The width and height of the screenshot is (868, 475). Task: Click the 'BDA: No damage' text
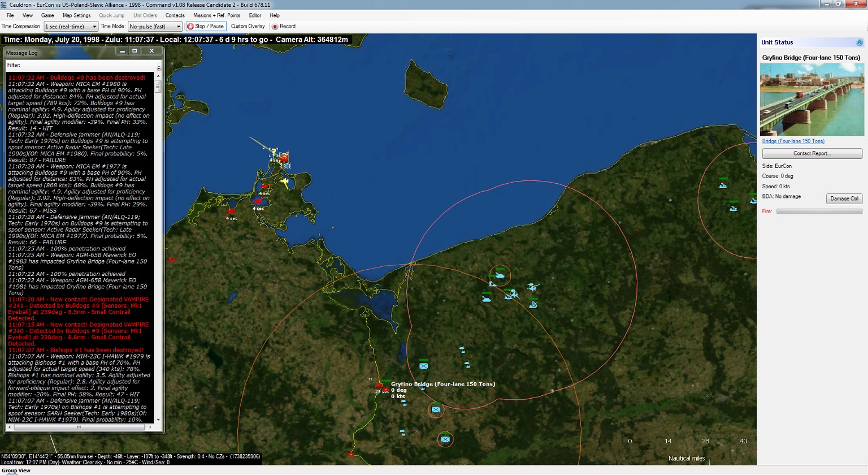point(781,196)
